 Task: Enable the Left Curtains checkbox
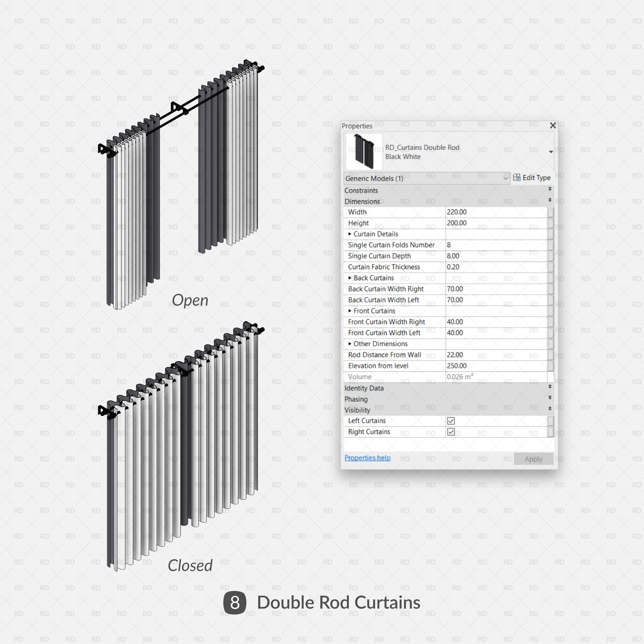click(449, 421)
